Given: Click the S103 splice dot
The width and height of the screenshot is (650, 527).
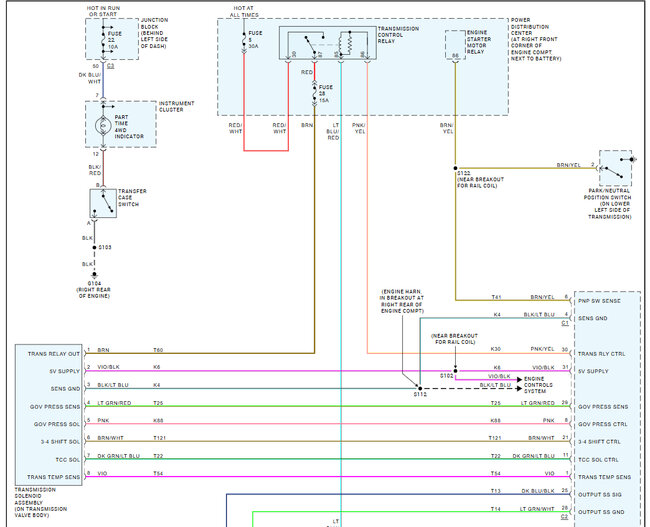Looking at the screenshot, I should pos(95,248).
